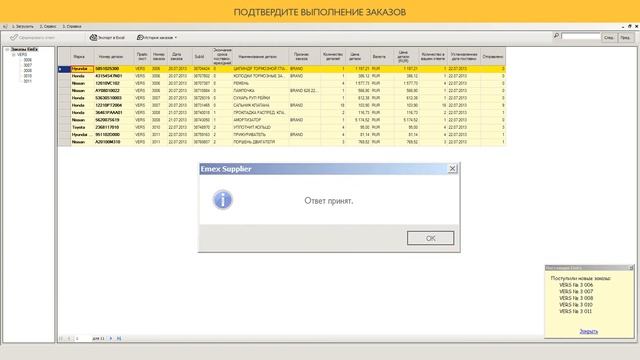Open the 3. Справка menu
Screen dimensions: 640x360
(72, 26)
